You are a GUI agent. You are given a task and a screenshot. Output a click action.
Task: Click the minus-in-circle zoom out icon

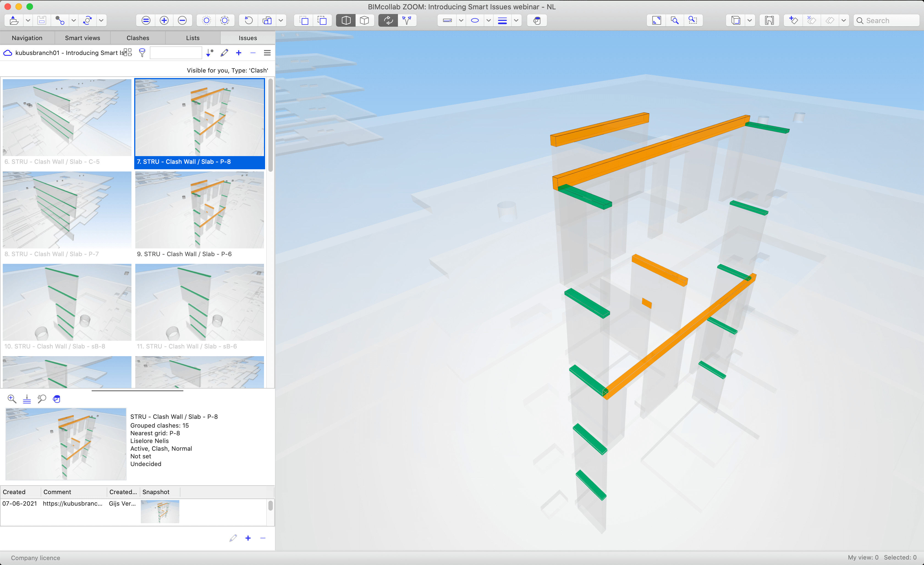tap(182, 20)
